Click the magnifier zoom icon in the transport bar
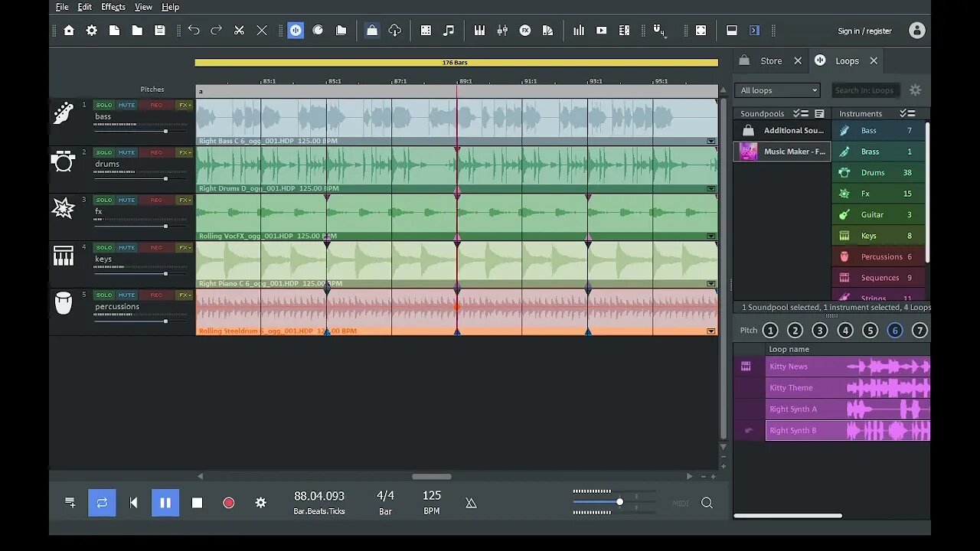The image size is (980, 551). (x=707, y=503)
